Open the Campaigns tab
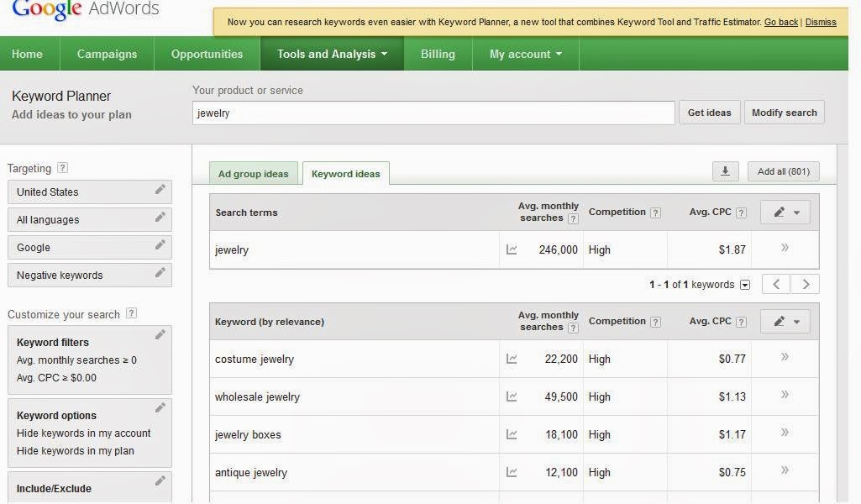The image size is (861, 504). point(107,54)
